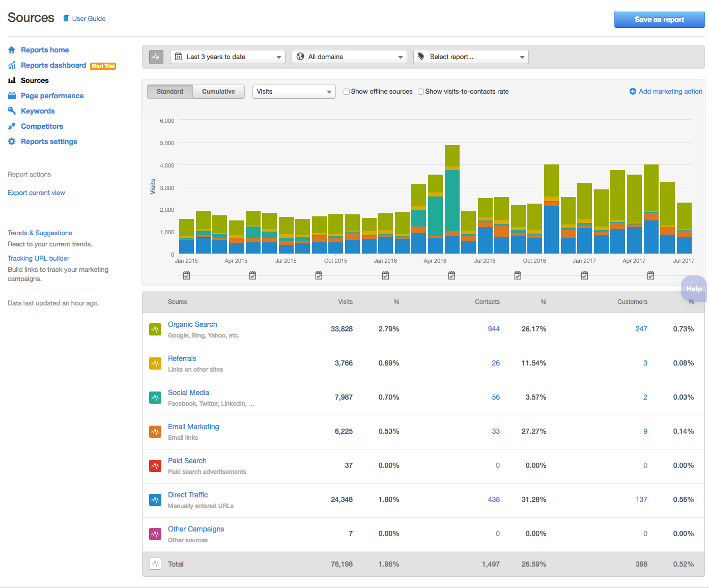Viewport: 709px width, 588px height.
Task: Select Sources in the sidebar
Action: click(35, 80)
